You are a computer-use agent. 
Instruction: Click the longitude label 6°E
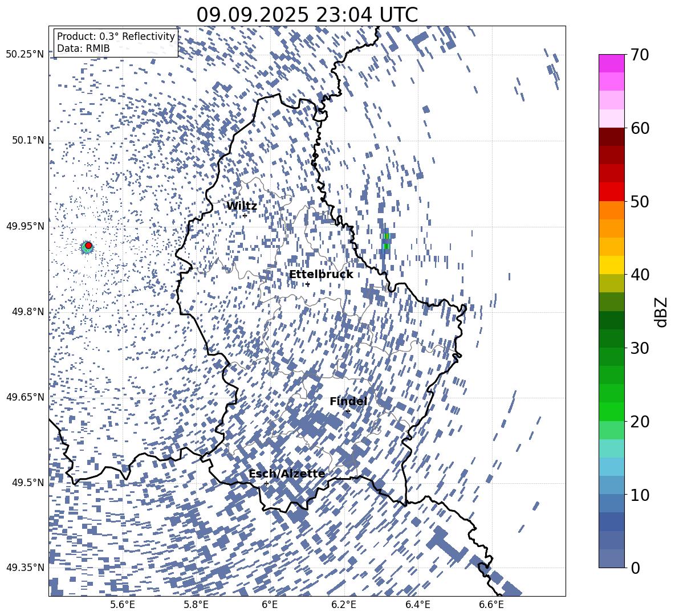270,605
